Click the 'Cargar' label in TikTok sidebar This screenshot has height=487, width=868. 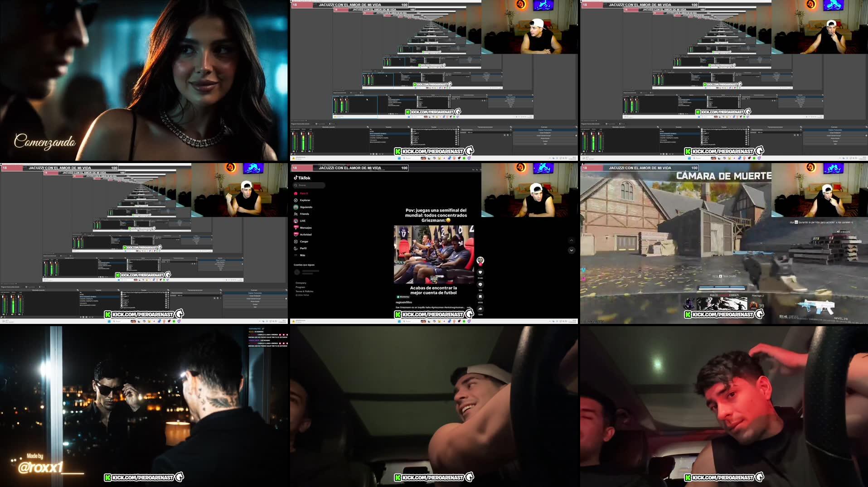[304, 241]
